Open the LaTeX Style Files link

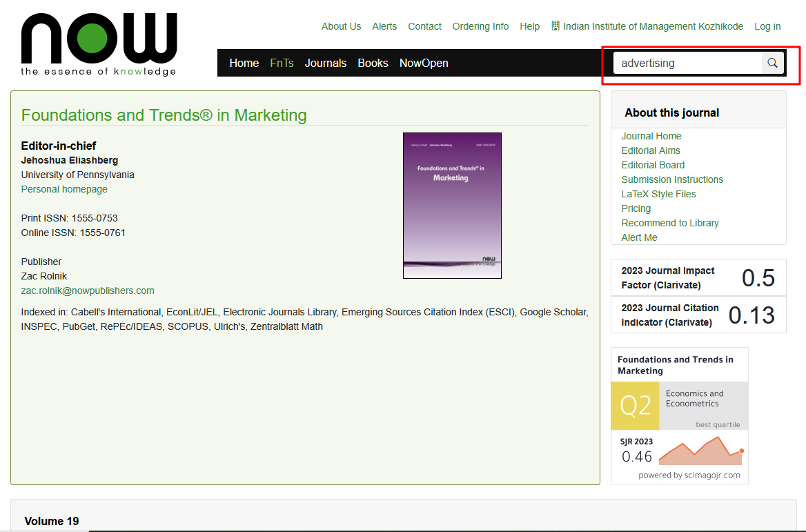tap(658, 194)
